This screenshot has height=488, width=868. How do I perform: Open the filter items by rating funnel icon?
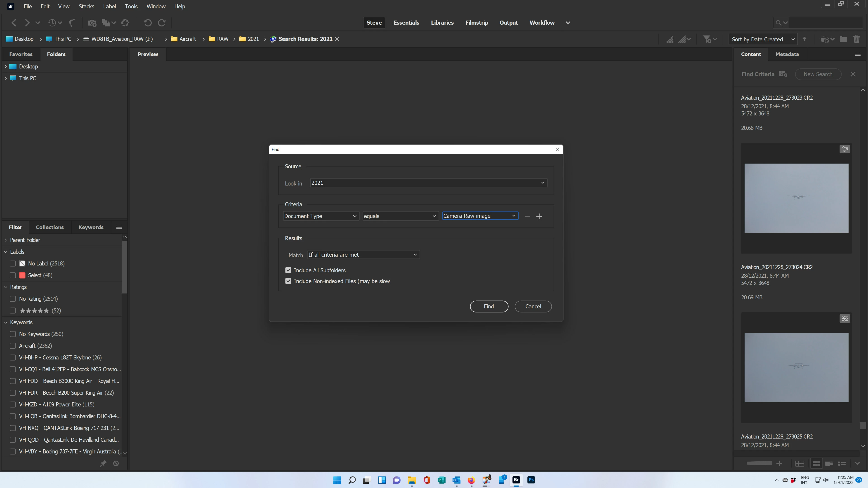pos(707,39)
